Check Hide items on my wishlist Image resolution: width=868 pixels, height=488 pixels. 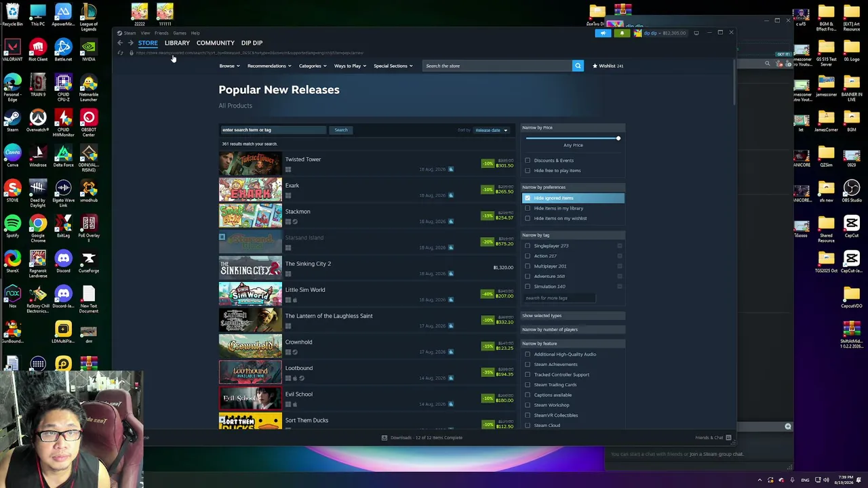coord(528,218)
